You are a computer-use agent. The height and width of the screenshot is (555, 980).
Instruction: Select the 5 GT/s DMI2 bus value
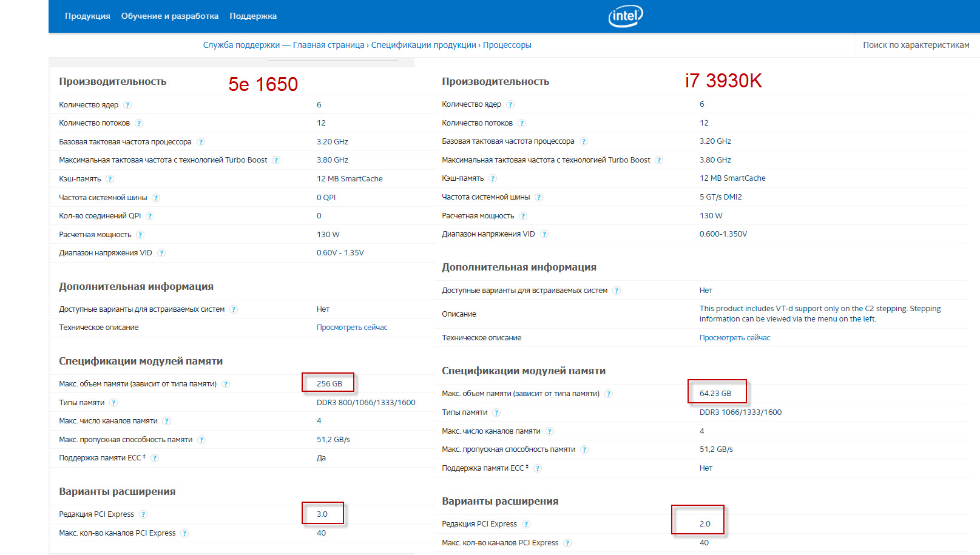pyautogui.click(x=720, y=197)
